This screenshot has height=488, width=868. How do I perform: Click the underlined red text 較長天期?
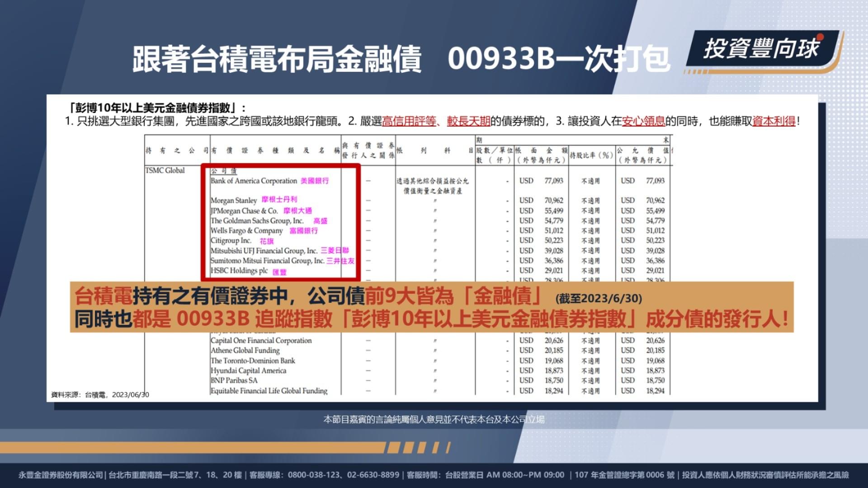click(x=469, y=121)
